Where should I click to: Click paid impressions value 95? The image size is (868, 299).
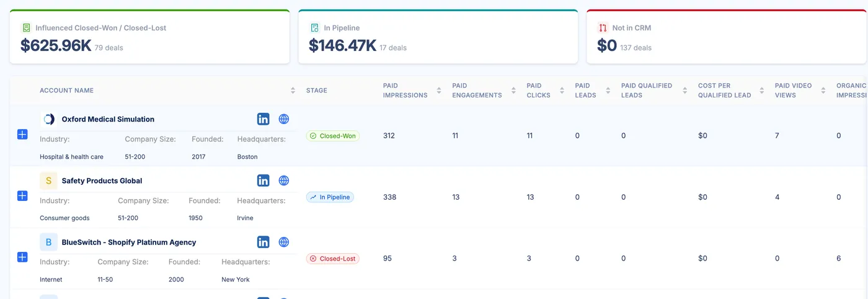point(387,259)
